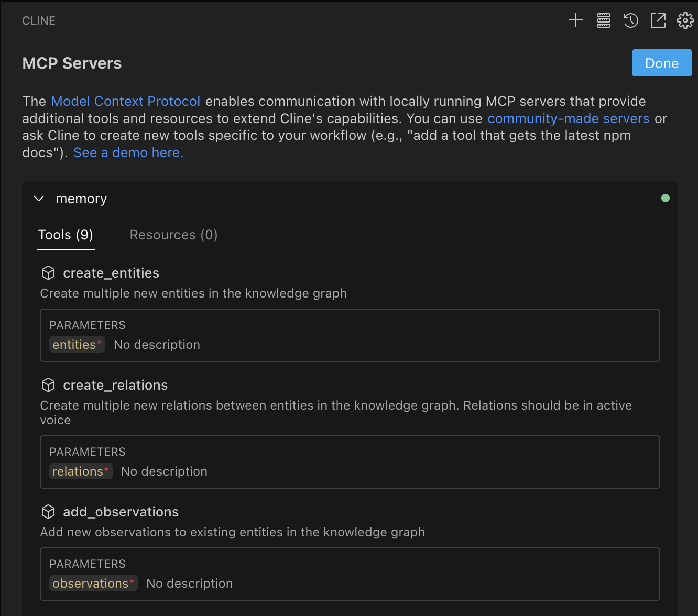Start a new task with the plus icon
Viewport: 698px width, 616px height.
[x=575, y=20]
